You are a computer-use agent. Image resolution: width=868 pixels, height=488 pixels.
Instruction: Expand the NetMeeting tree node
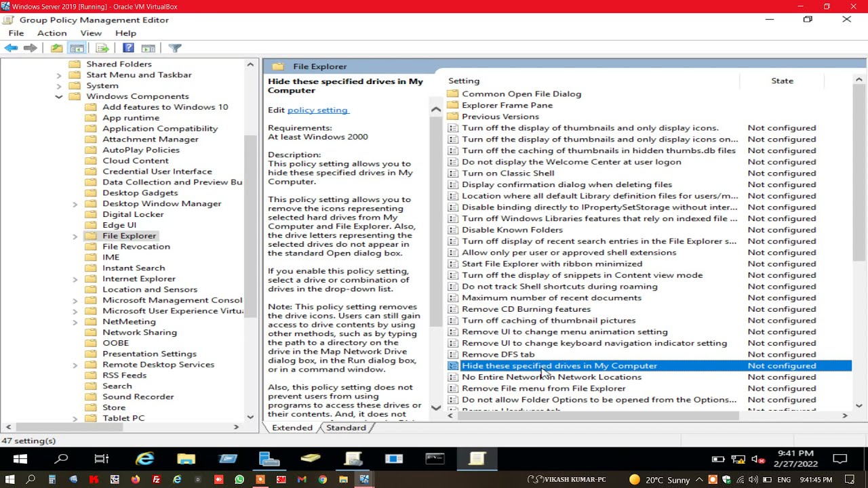[75, 322]
